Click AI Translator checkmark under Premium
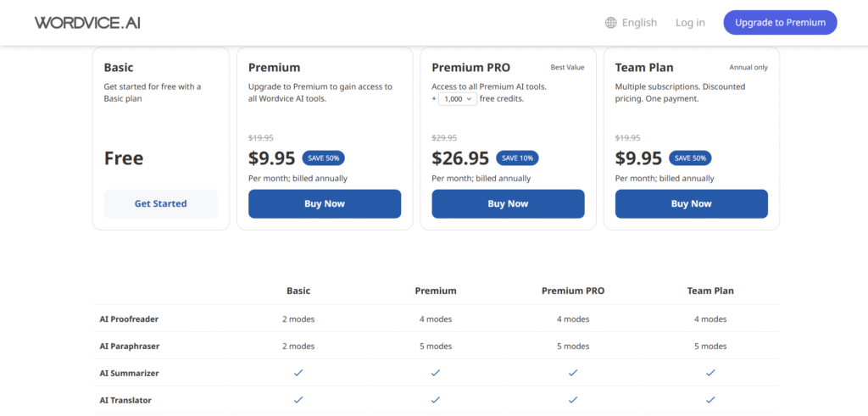This screenshot has height=416, width=868. point(436,399)
